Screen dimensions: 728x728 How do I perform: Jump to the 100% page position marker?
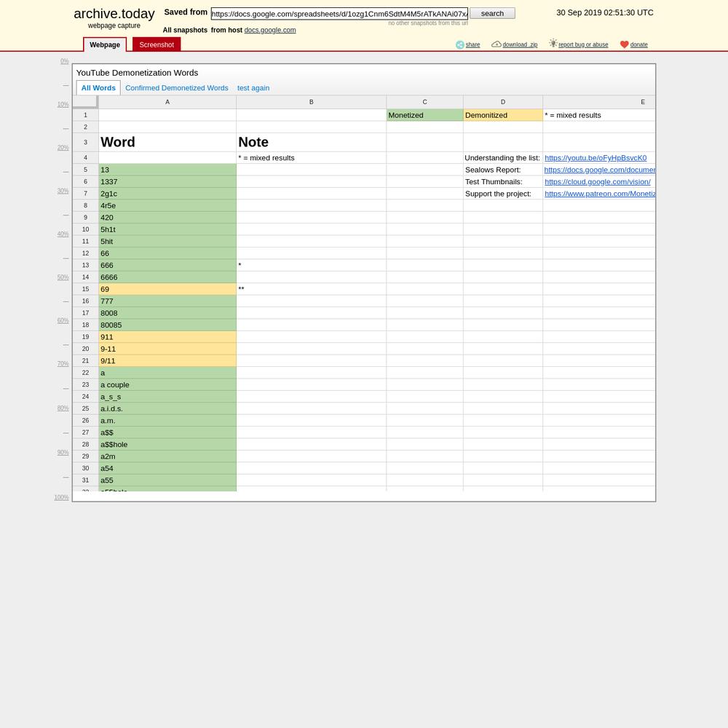click(61, 497)
